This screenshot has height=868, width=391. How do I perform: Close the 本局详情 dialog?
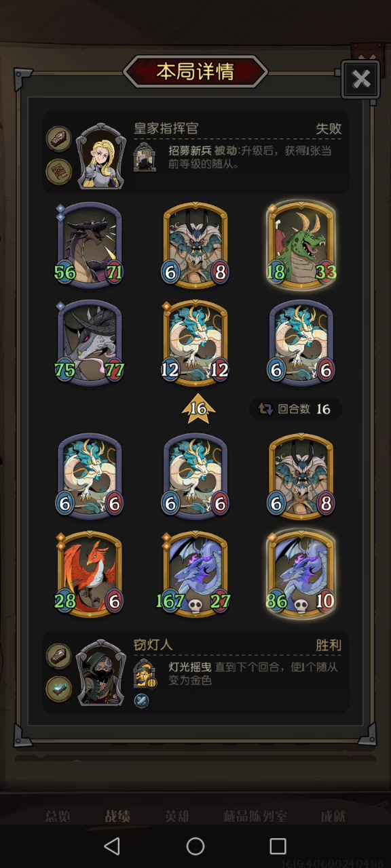pyautogui.click(x=360, y=81)
